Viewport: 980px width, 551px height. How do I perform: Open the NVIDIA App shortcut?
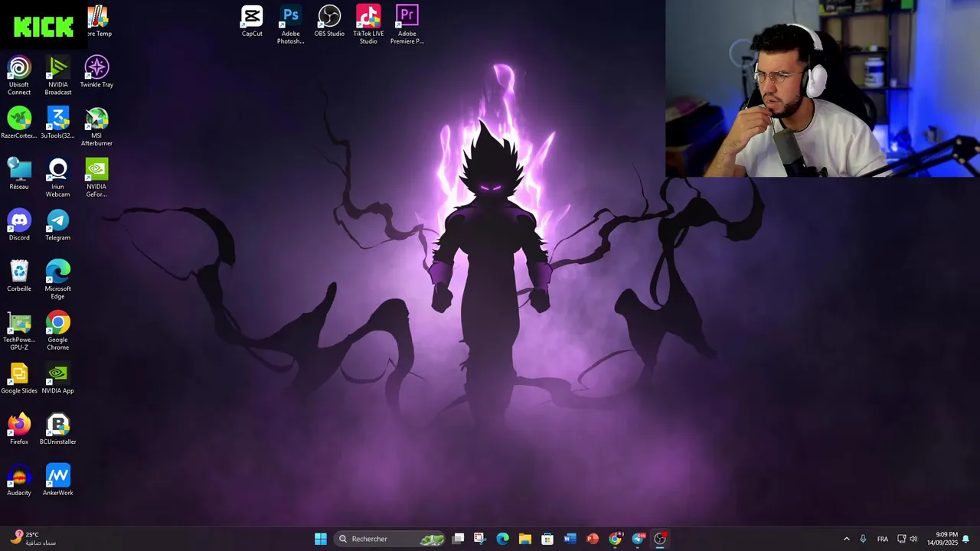[58, 378]
